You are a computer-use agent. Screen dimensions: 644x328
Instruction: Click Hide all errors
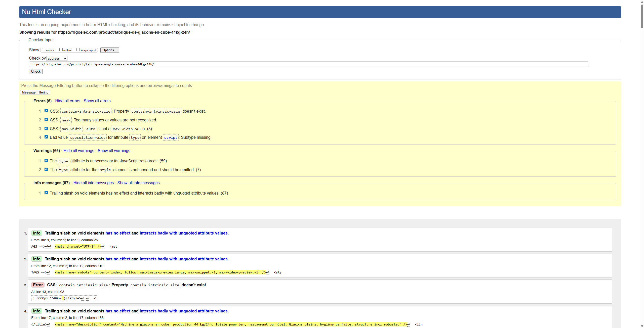click(67, 101)
